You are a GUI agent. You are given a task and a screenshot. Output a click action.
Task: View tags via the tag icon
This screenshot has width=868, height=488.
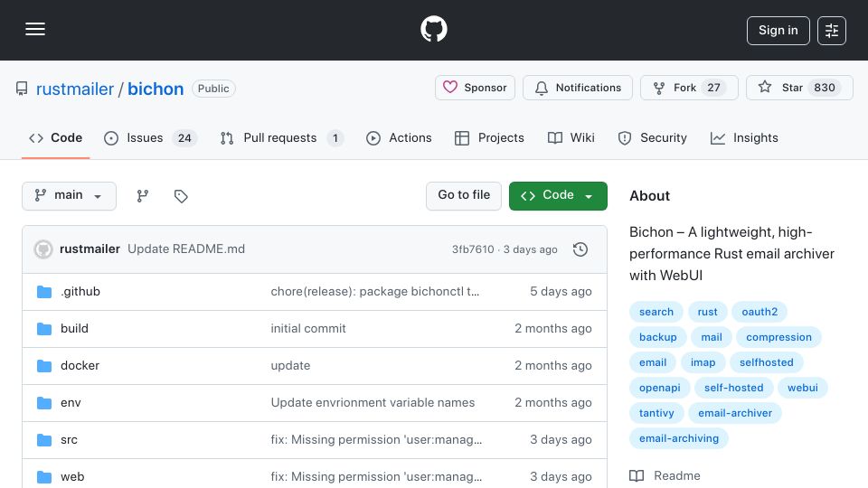(181, 196)
